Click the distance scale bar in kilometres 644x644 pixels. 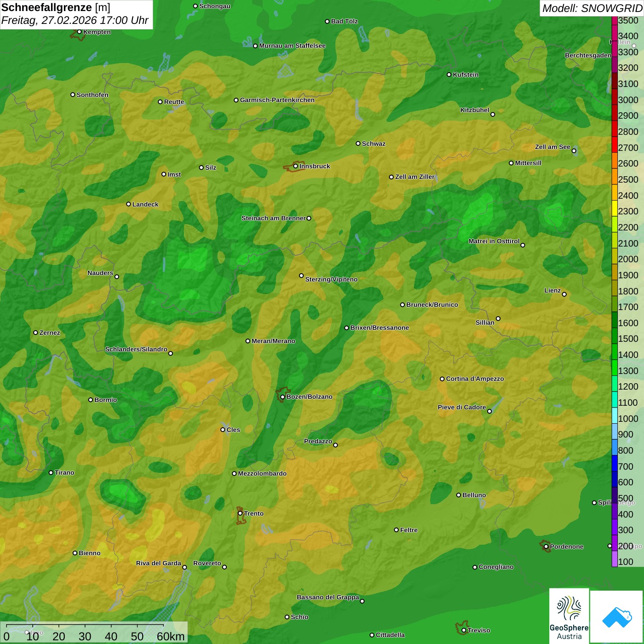coord(94,632)
